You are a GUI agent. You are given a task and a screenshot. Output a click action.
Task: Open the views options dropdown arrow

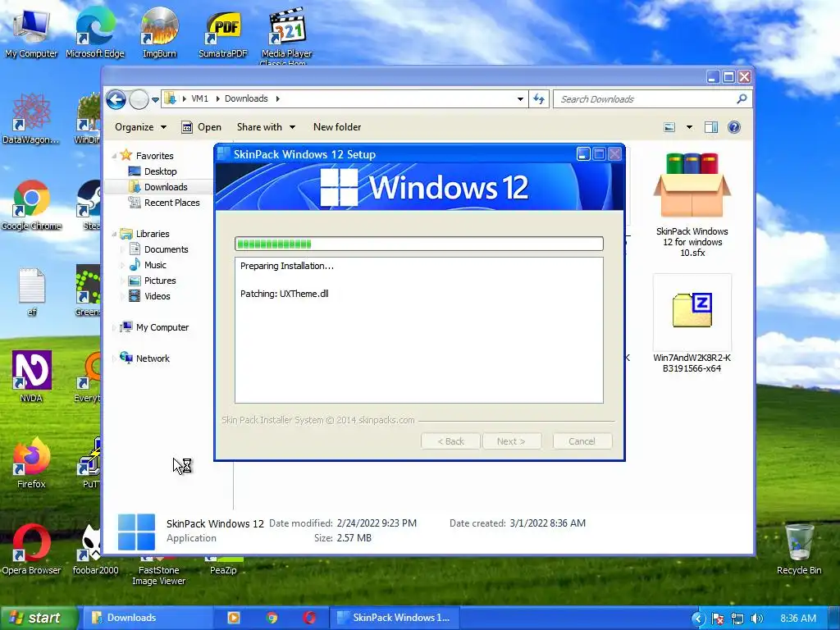pyautogui.click(x=689, y=127)
